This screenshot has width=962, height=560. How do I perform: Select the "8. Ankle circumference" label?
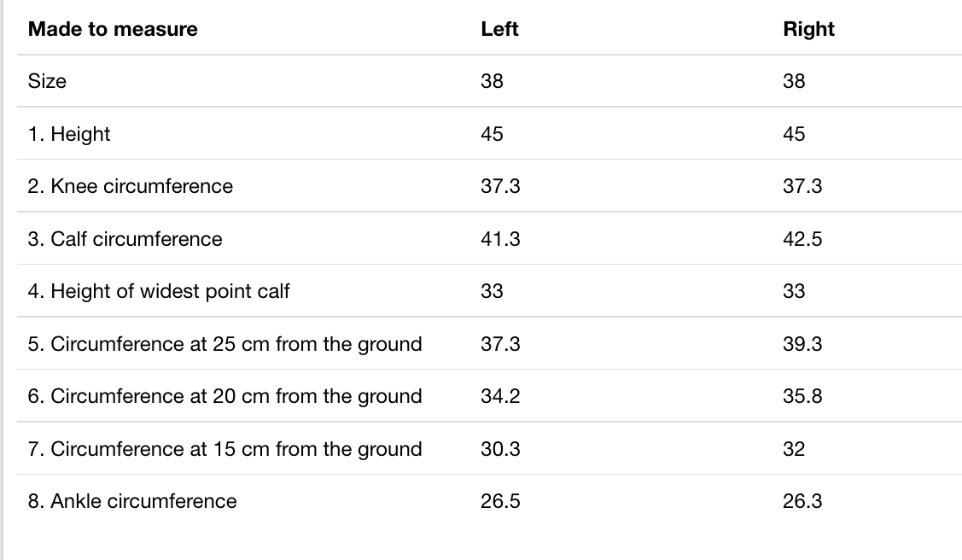coord(132,501)
